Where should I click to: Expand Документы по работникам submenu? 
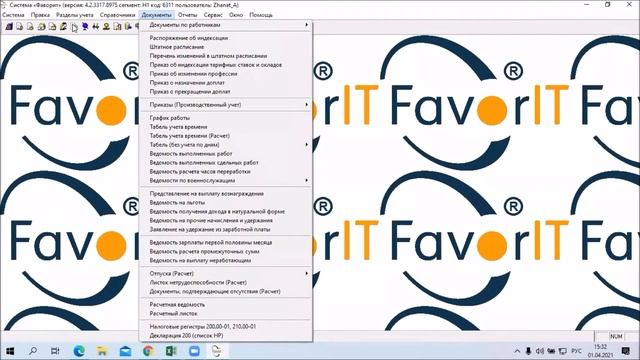(226, 25)
